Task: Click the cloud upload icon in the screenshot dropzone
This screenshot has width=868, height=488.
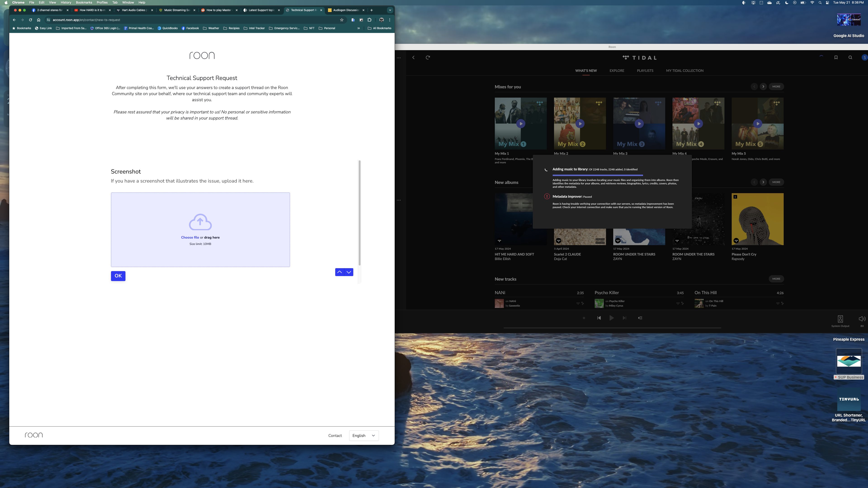Action: click(x=200, y=222)
